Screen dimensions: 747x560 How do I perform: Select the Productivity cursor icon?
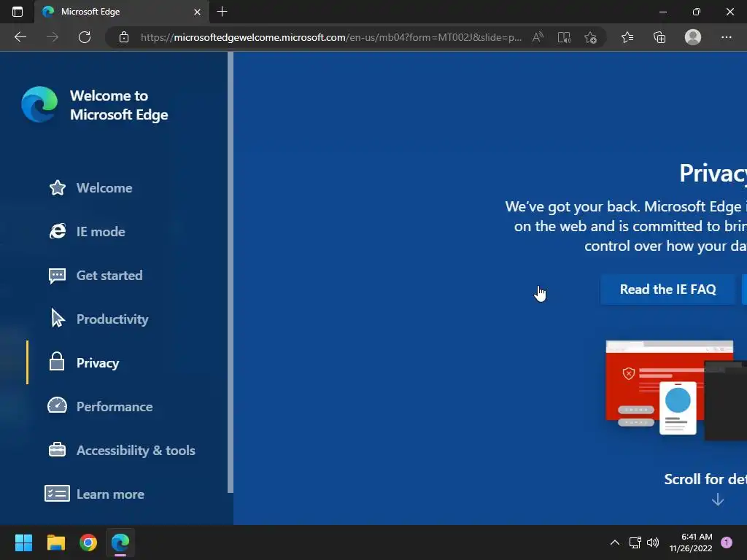point(57,318)
